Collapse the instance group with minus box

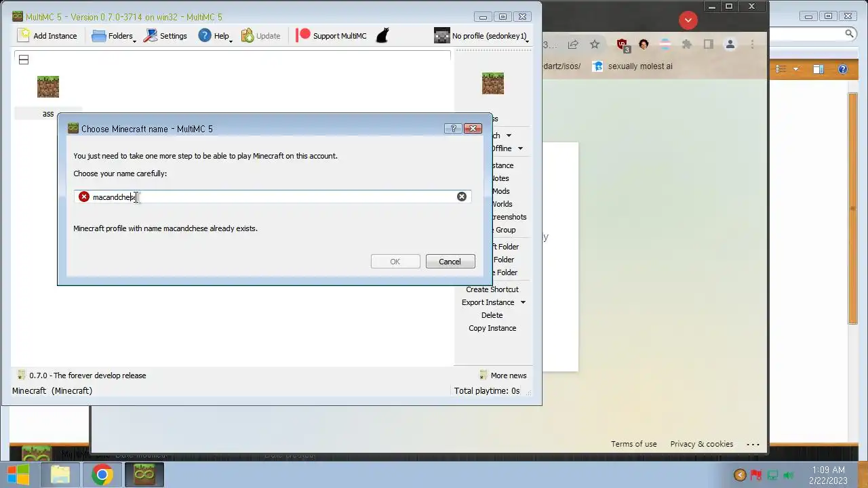24,60
